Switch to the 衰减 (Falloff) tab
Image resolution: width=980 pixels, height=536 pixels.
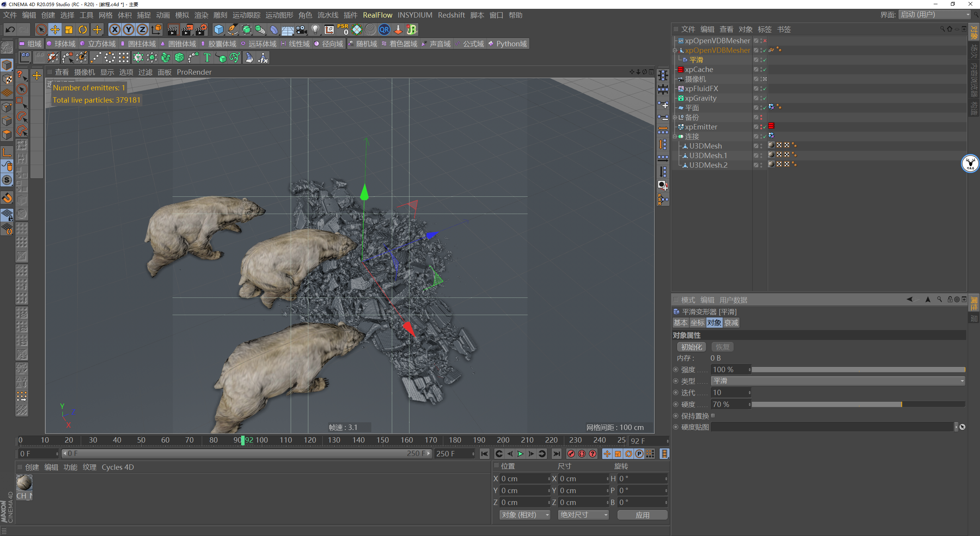tap(731, 323)
